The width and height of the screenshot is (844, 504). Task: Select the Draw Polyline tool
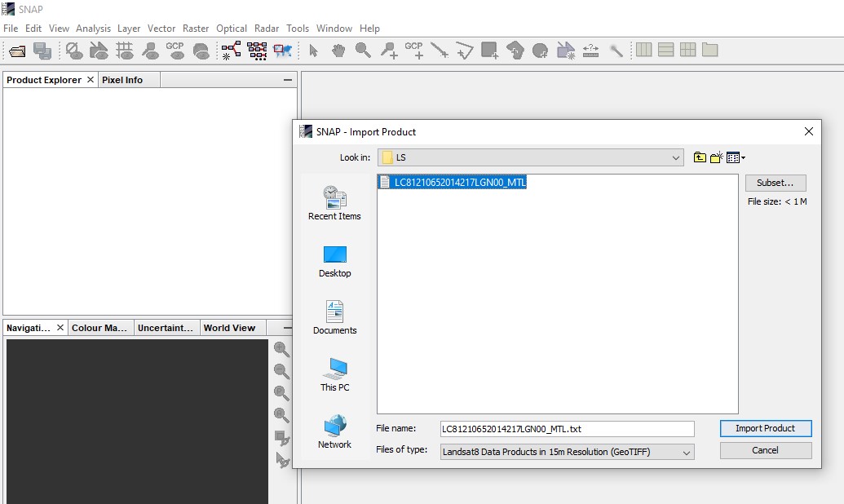(x=465, y=51)
